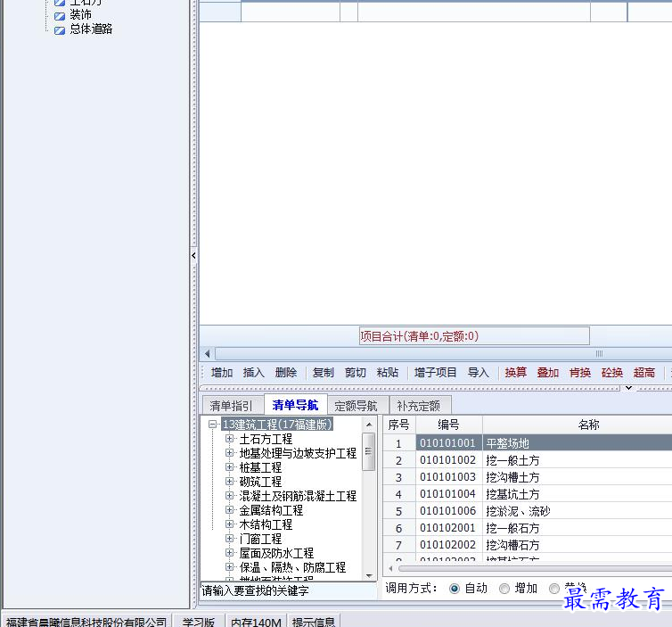
Task: Expand the 木结构工程 tree node
Action: (x=230, y=524)
